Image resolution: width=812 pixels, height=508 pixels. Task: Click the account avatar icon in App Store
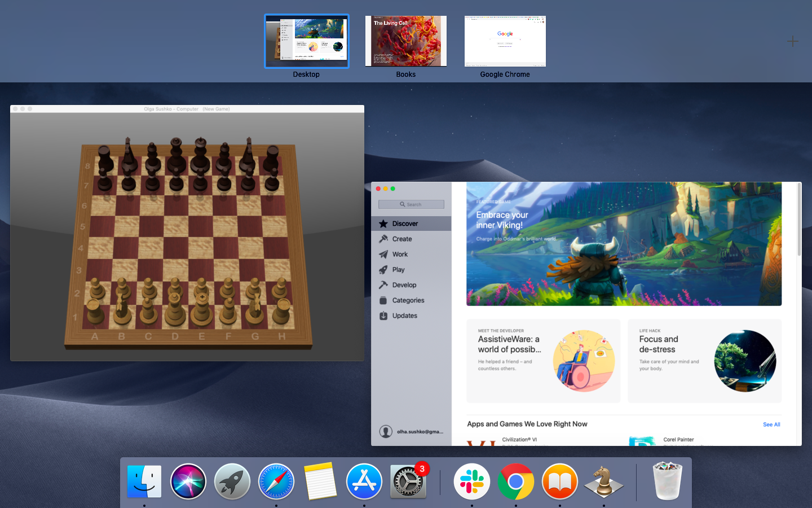click(x=386, y=432)
